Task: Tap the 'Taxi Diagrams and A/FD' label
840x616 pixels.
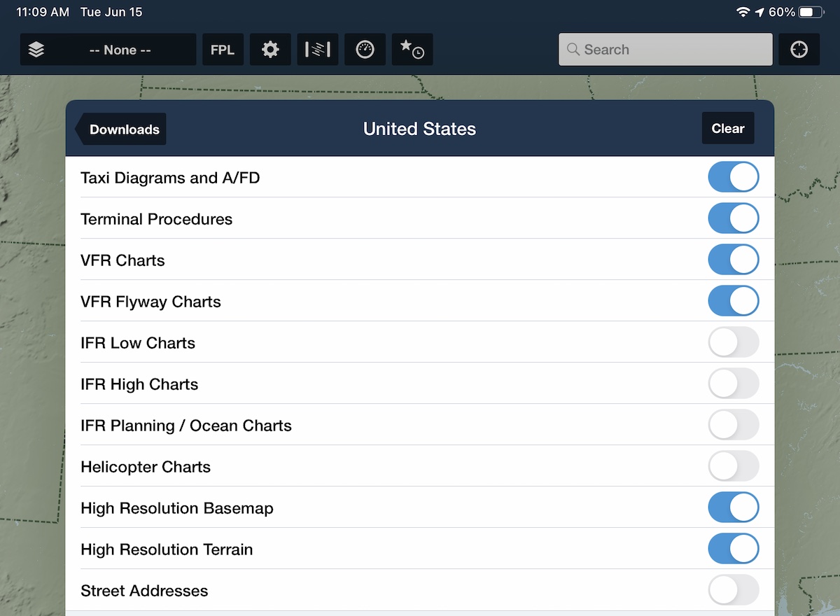Action: pyautogui.click(x=170, y=178)
